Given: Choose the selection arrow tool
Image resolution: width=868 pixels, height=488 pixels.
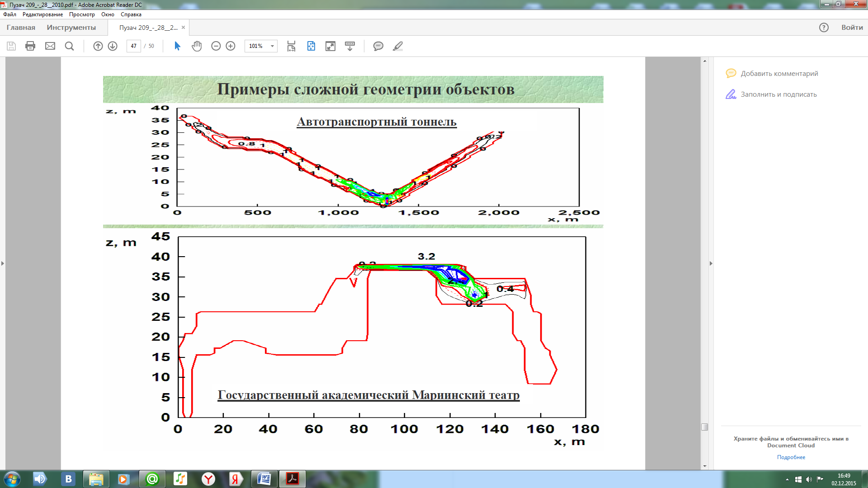Looking at the screenshot, I should tap(177, 46).
